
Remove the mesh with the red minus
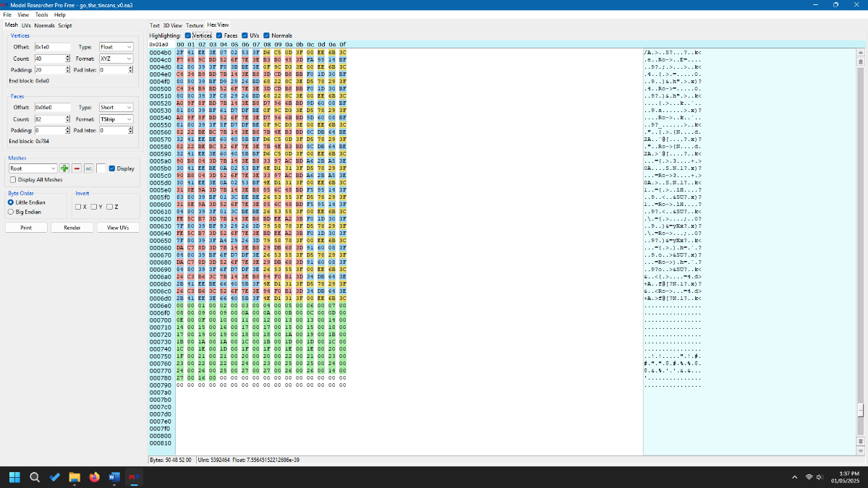(x=77, y=168)
